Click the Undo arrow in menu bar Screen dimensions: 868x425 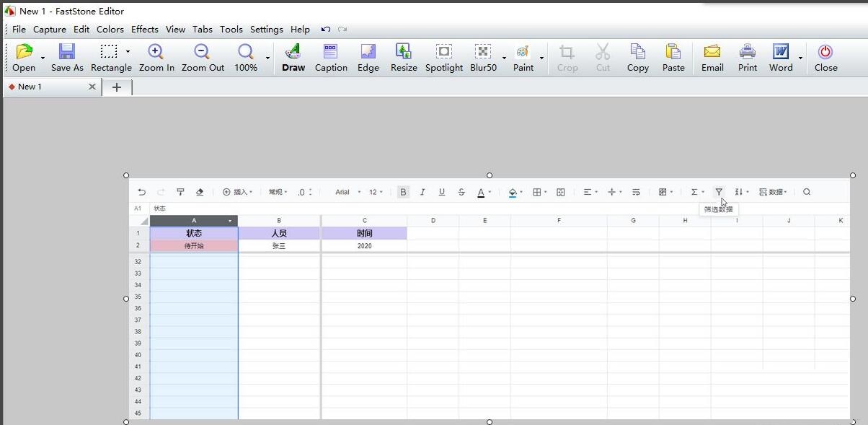tap(326, 30)
